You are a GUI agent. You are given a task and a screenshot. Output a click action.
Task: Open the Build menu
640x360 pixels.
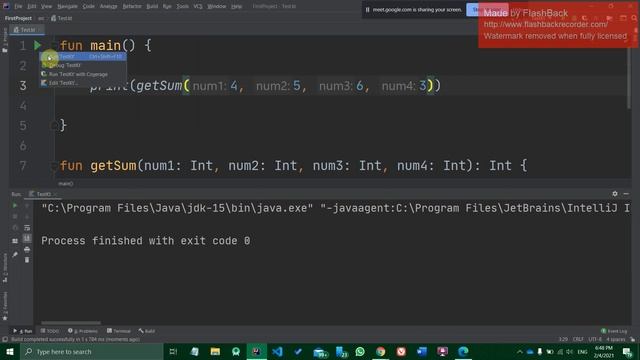(152, 6)
